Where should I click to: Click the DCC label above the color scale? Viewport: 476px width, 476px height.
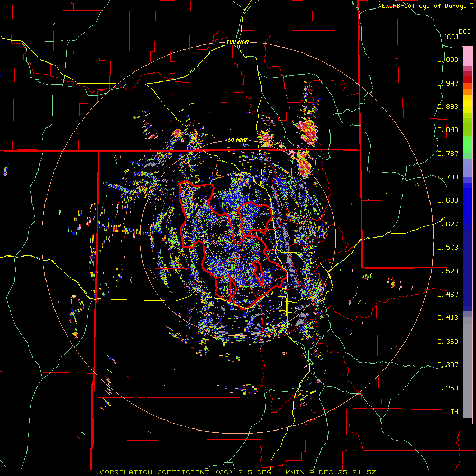[x=464, y=32]
